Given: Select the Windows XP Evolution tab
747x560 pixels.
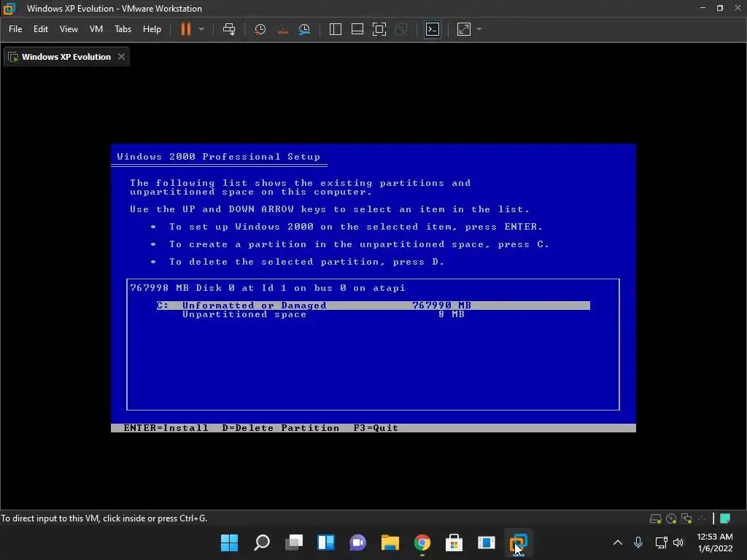Looking at the screenshot, I should click(x=66, y=57).
